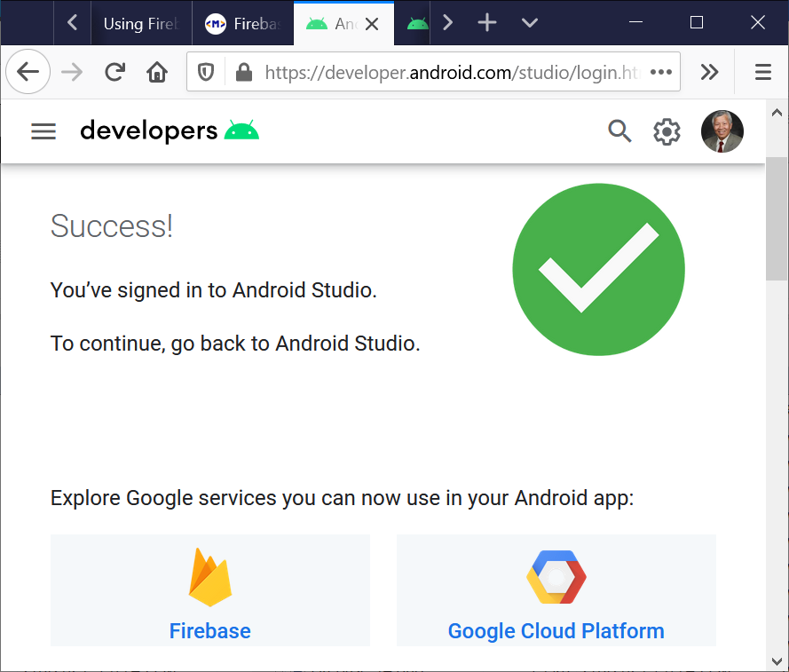The width and height of the screenshot is (789, 672).
Task: Click the Firefox home button
Action: click(157, 72)
